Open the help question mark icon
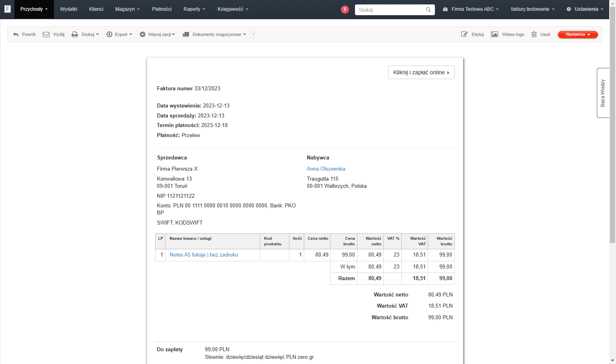Viewport: 616px width, 364px height. tap(253, 35)
